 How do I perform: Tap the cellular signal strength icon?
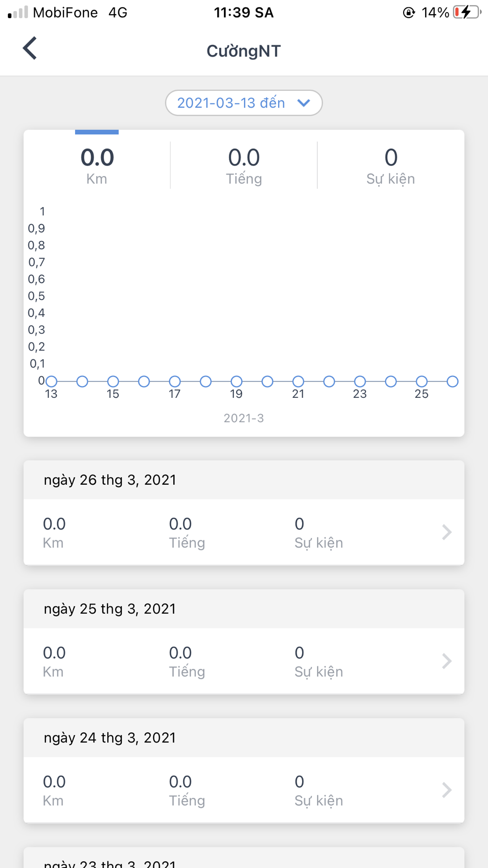tap(18, 12)
